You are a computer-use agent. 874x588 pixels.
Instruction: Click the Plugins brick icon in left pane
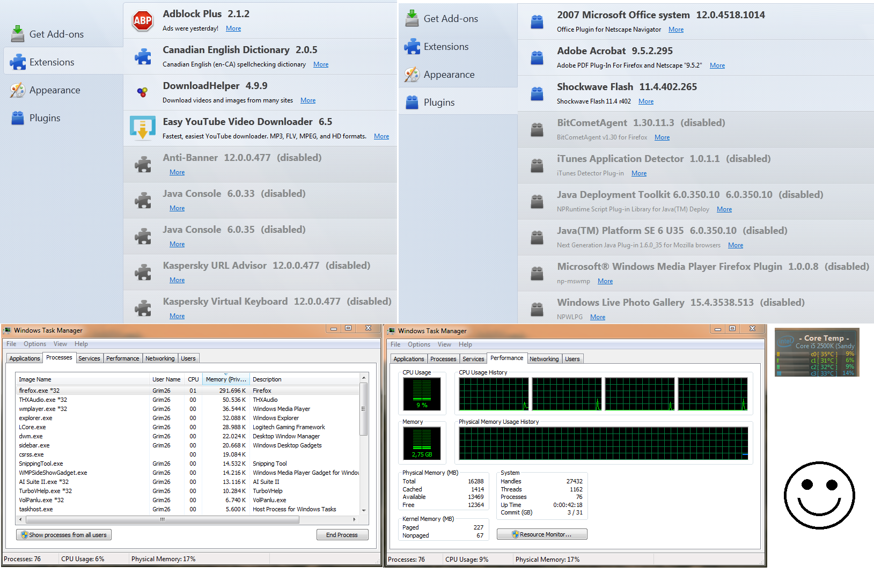coord(18,117)
